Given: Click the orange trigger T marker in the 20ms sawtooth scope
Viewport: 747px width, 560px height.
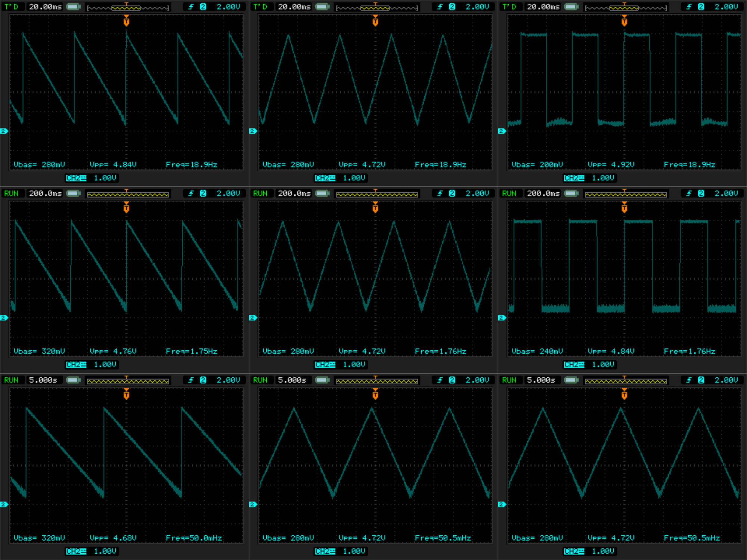Looking at the screenshot, I should [126, 21].
